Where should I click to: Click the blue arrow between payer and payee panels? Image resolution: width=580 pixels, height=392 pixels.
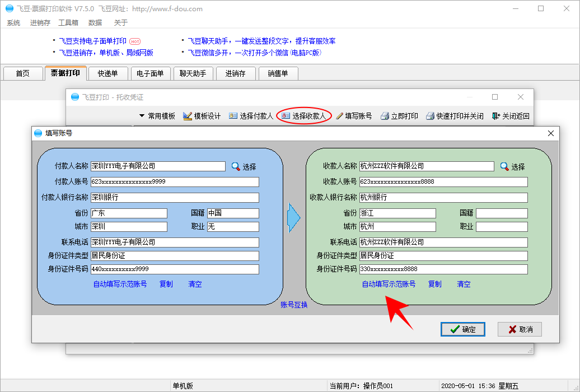[x=294, y=218]
